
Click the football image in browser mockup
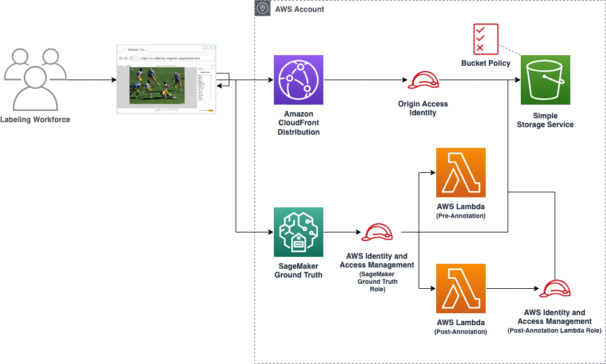pos(157,85)
